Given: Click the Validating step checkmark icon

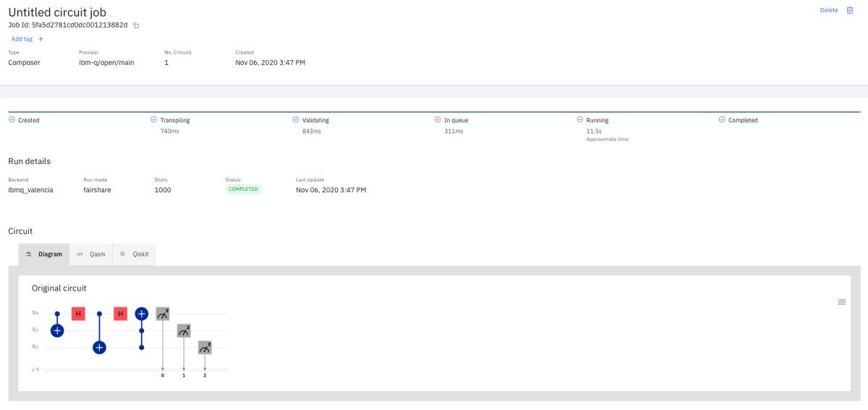Looking at the screenshot, I should tap(296, 120).
